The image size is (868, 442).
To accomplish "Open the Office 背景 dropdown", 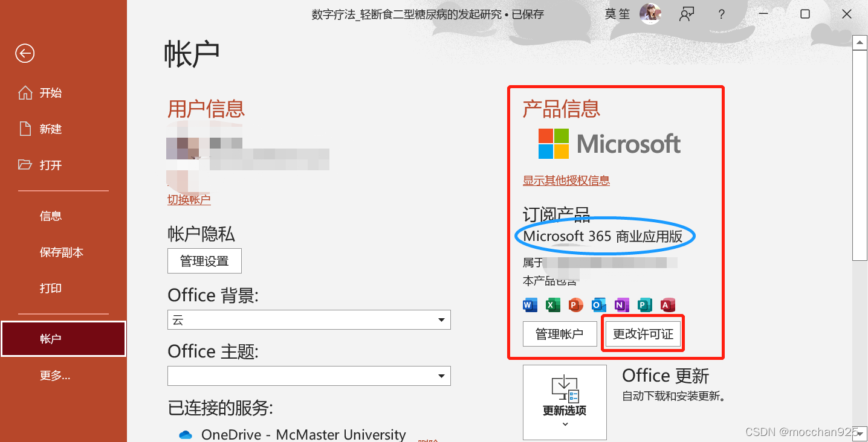I will pyautogui.click(x=309, y=320).
